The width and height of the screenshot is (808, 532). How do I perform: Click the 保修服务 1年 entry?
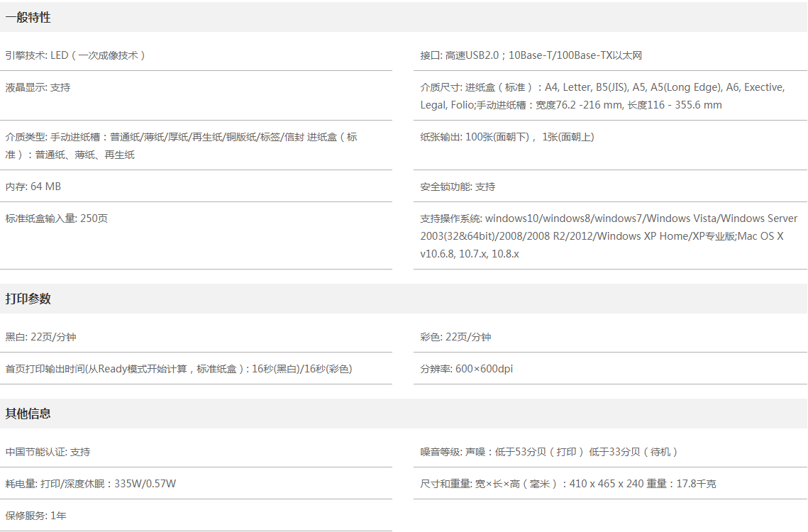tap(36, 516)
